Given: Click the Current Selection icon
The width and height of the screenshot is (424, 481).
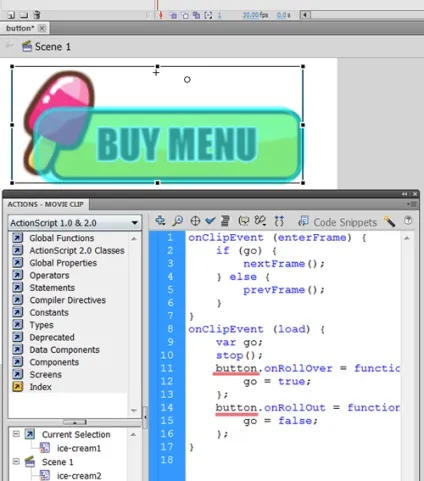Looking at the screenshot, I should coord(30,434).
